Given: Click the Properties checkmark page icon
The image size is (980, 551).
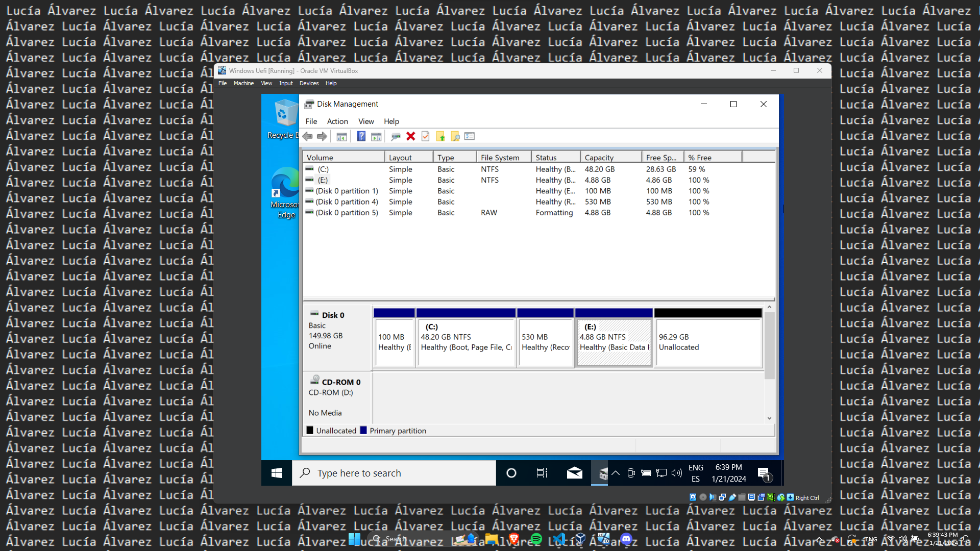Looking at the screenshot, I should 425,136.
